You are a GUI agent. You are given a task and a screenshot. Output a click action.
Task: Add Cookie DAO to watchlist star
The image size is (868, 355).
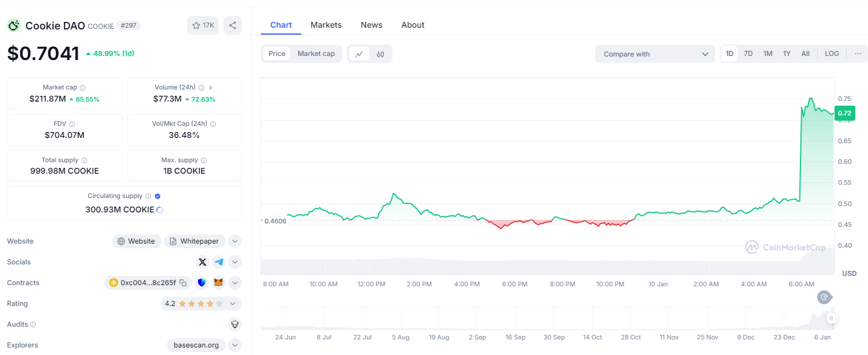(203, 25)
